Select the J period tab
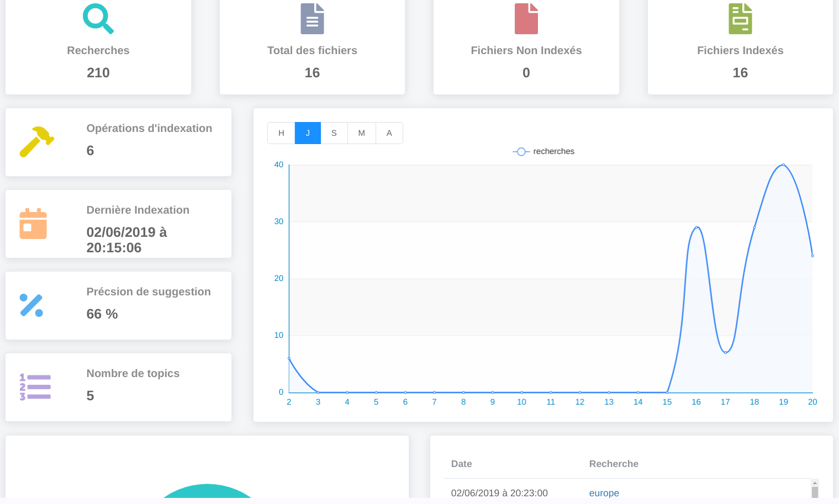This screenshot has width=839, height=504. (x=308, y=133)
